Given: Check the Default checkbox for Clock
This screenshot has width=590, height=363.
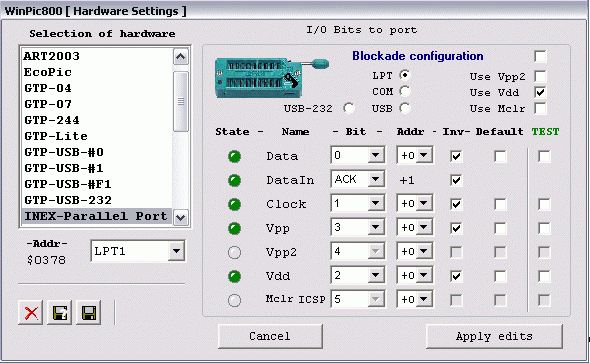Looking at the screenshot, I should point(500,204).
